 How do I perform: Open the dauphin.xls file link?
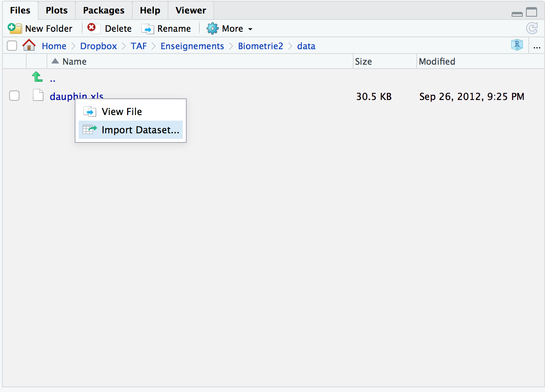pyautogui.click(x=76, y=96)
